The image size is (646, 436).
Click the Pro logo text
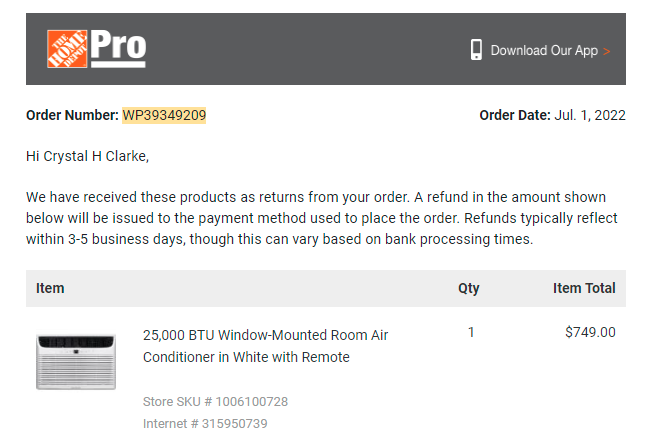coord(118,48)
